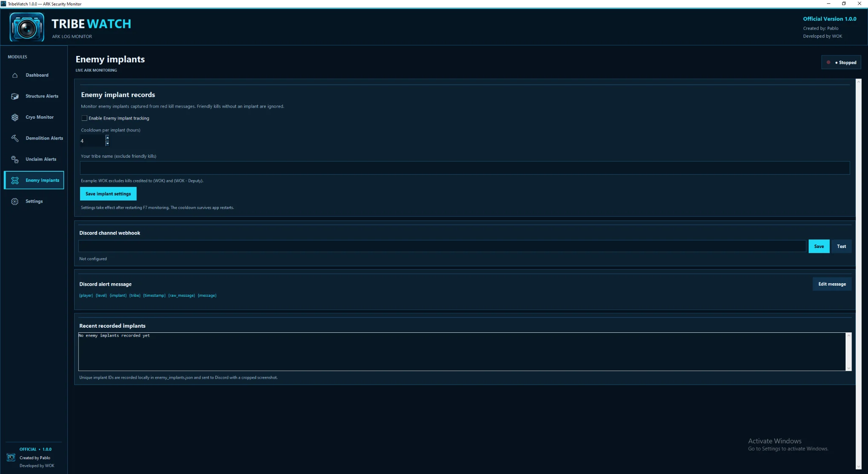Click the recorded implants list scrollbar

pyautogui.click(x=849, y=351)
